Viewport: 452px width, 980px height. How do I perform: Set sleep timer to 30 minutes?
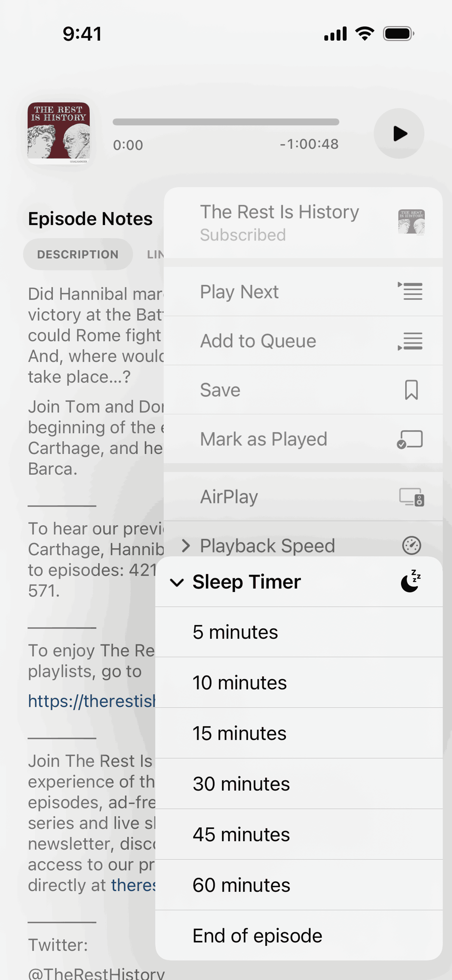tap(299, 784)
